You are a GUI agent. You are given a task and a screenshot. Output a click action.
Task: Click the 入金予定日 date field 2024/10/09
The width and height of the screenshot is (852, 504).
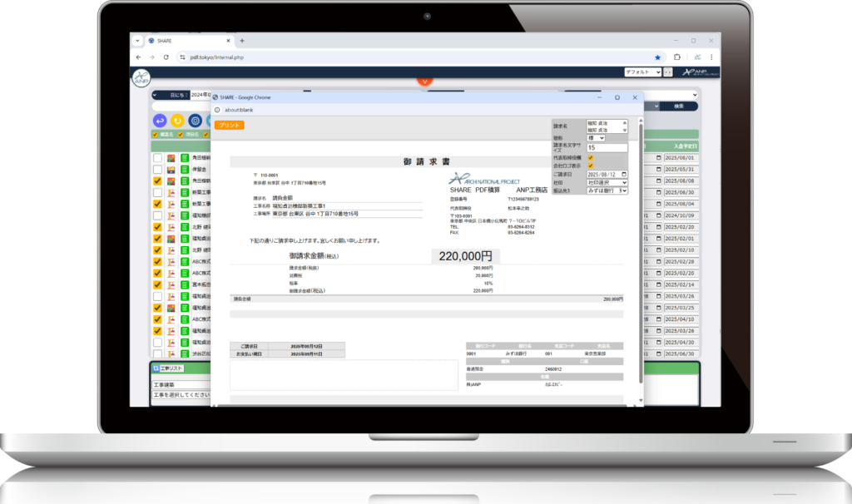pos(681,215)
